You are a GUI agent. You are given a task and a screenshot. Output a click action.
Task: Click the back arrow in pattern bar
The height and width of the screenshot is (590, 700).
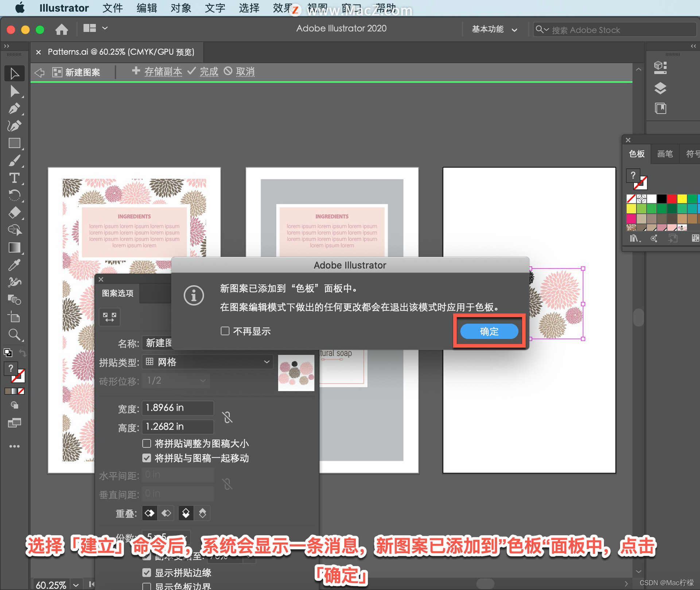[x=39, y=73]
